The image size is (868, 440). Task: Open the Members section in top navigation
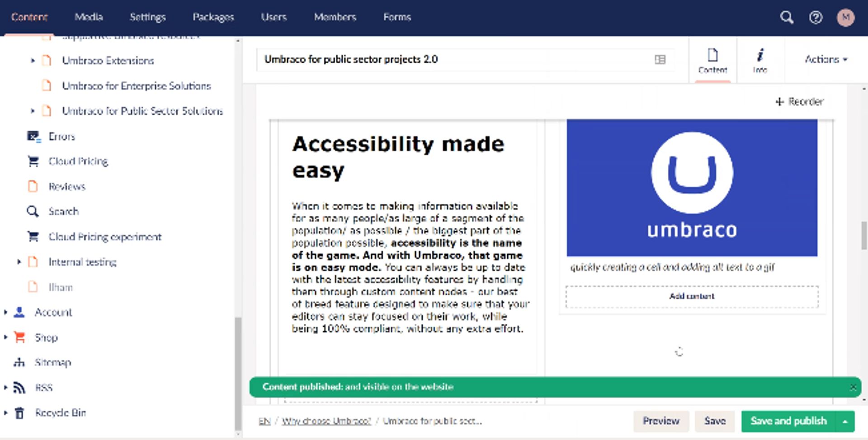point(335,17)
